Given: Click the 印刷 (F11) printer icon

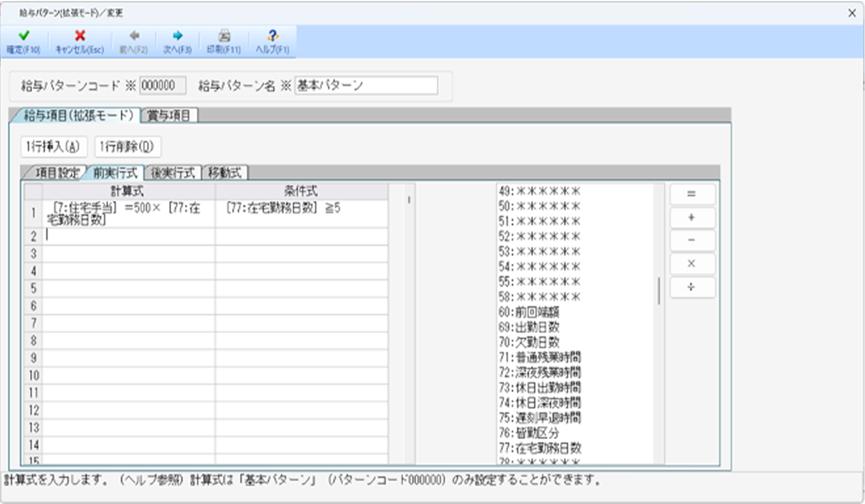Looking at the screenshot, I should tap(224, 36).
